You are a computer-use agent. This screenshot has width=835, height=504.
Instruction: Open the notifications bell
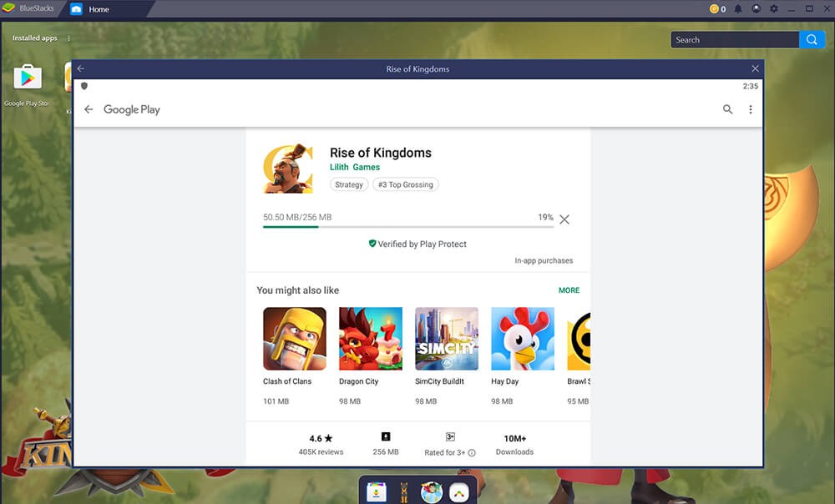point(738,9)
